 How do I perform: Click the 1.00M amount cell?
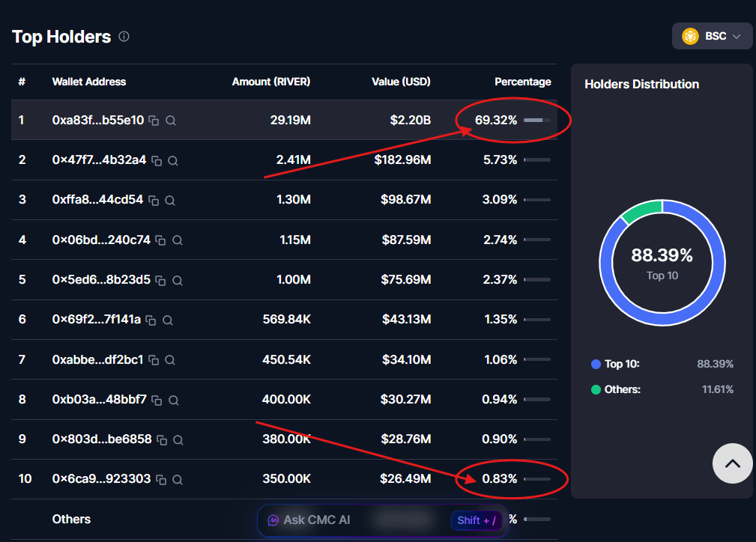tap(294, 279)
